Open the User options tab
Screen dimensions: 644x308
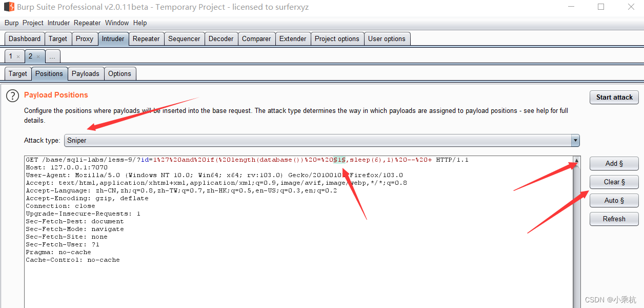point(387,38)
